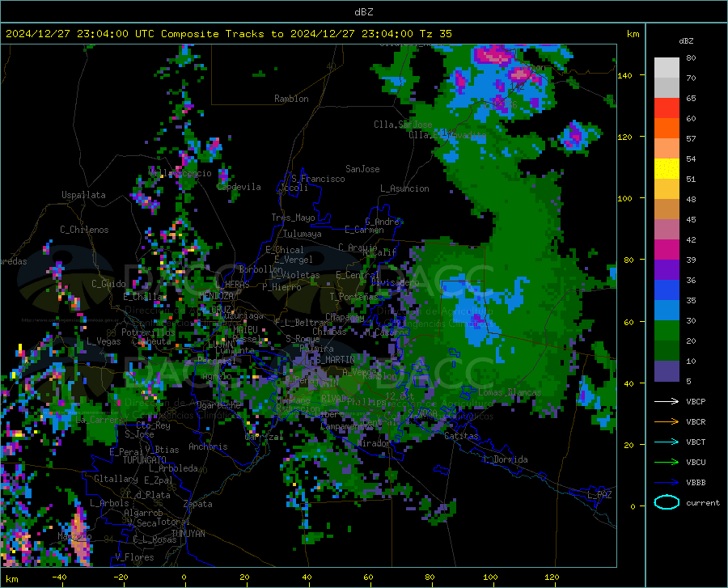Click the green VBCU arrow legend icon

667,462
